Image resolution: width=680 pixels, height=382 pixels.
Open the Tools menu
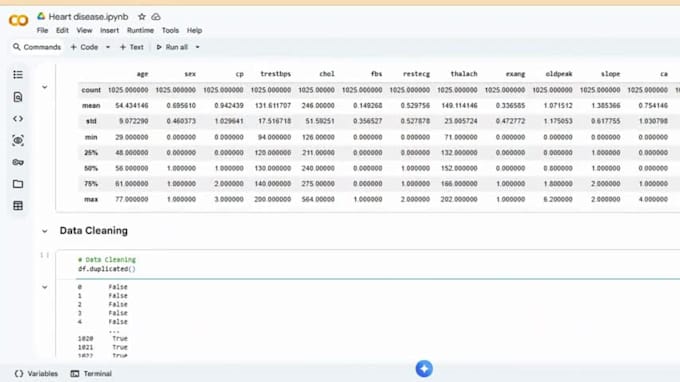coord(170,30)
